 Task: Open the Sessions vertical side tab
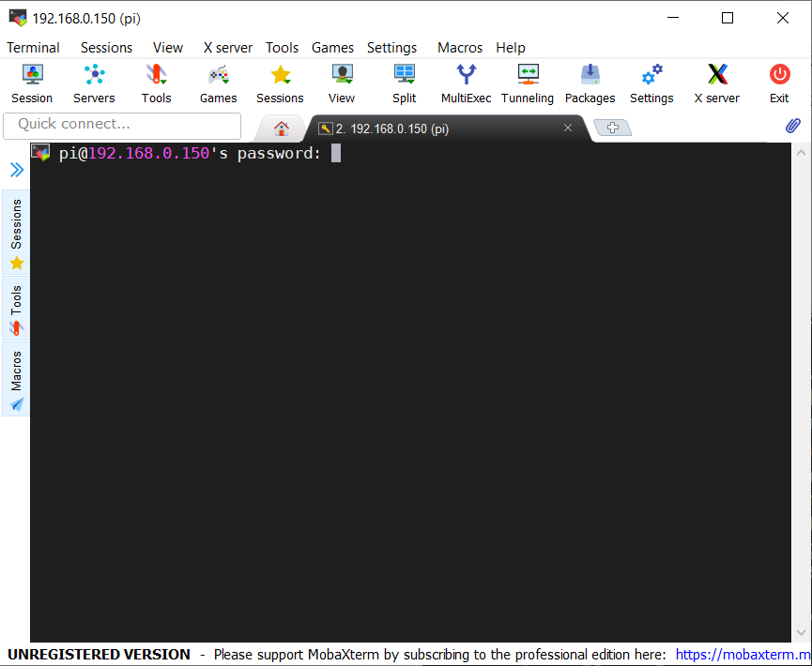[16, 232]
